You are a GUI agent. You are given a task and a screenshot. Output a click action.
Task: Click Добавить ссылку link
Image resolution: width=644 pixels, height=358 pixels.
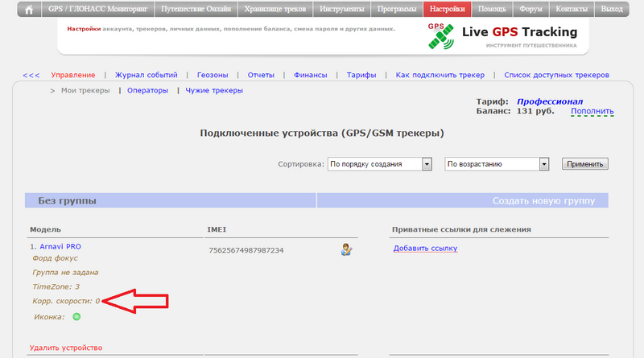pos(425,248)
